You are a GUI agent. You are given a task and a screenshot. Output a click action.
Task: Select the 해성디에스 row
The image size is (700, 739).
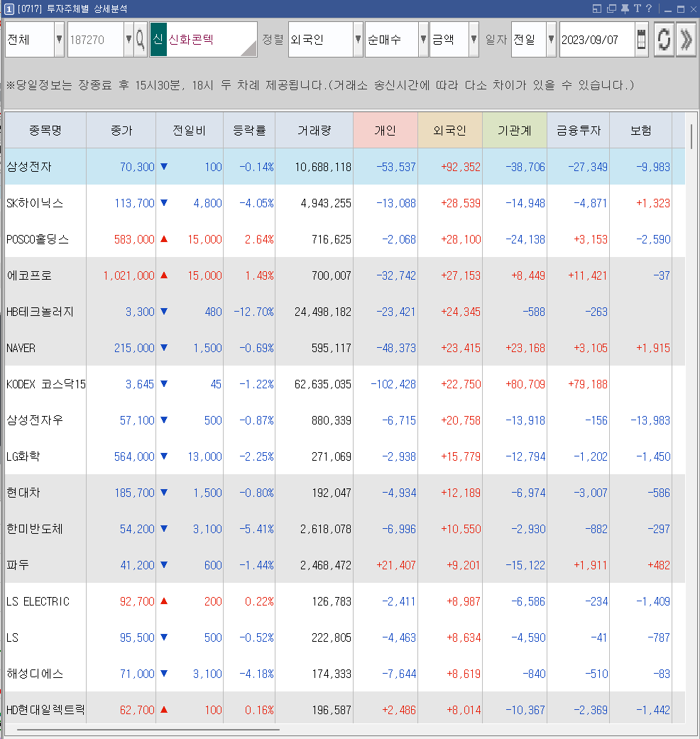pos(344,674)
